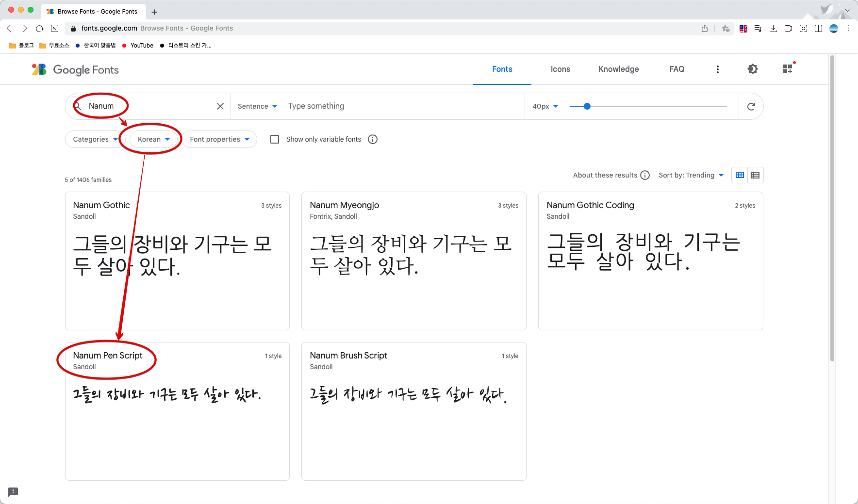This screenshot has height=504, width=858.
Task: Open the dark theme toggle icon
Action: point(752,69)
